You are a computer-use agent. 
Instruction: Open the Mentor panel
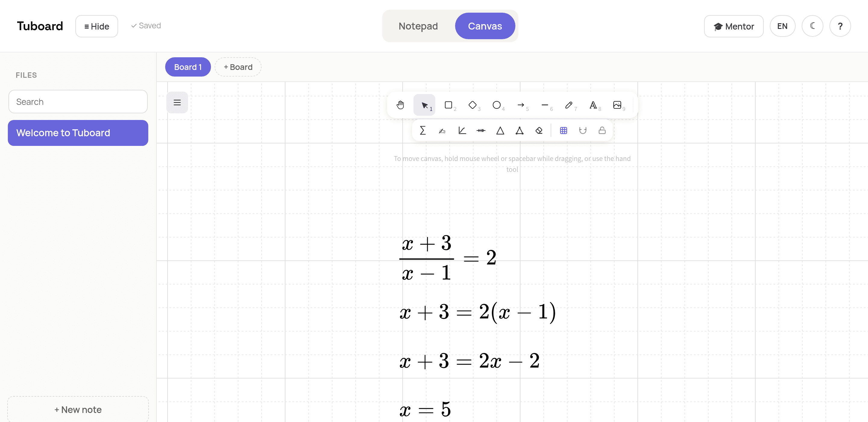coord(734,26)
